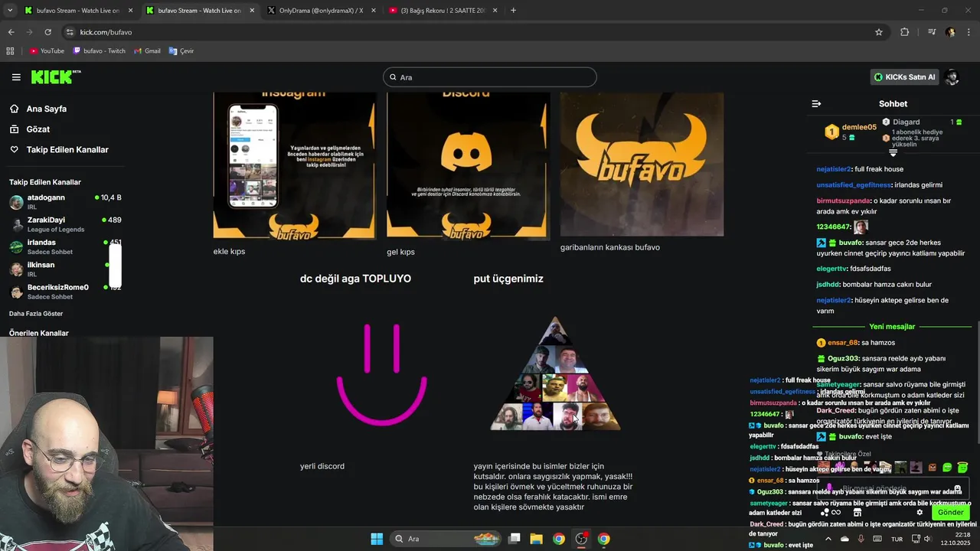The width and height of the screenshot is (980, 551).
Task: Click the compass icon beside Gözat
Action: coord(15,129)
